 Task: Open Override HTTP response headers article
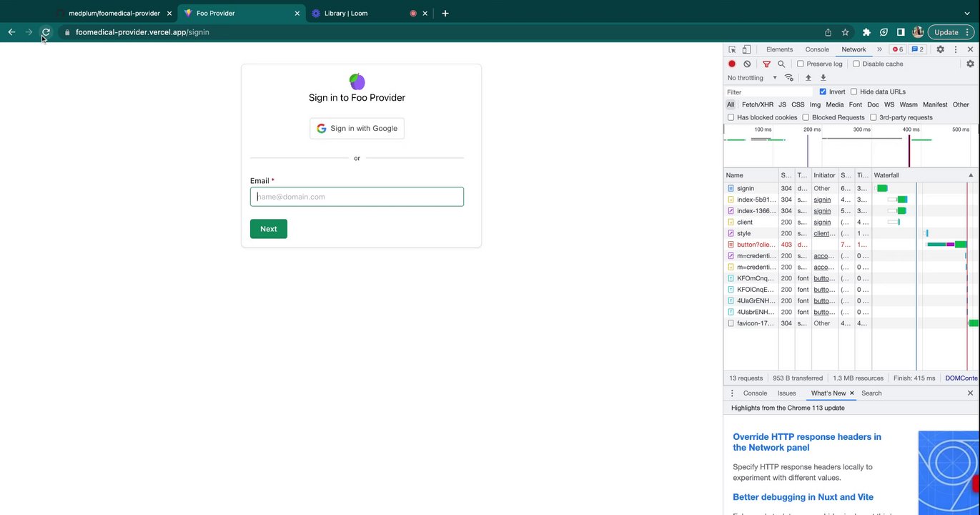pyautogui.click(x=807, y=442)
